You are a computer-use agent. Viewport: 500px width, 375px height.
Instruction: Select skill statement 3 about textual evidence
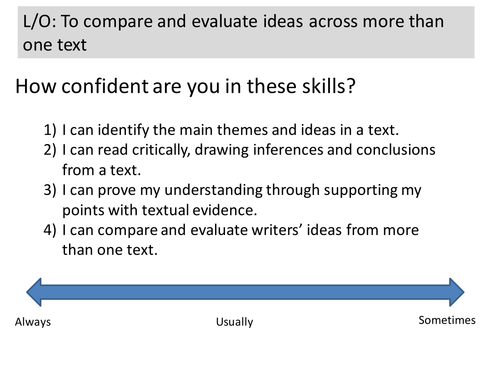click(232, 200)
